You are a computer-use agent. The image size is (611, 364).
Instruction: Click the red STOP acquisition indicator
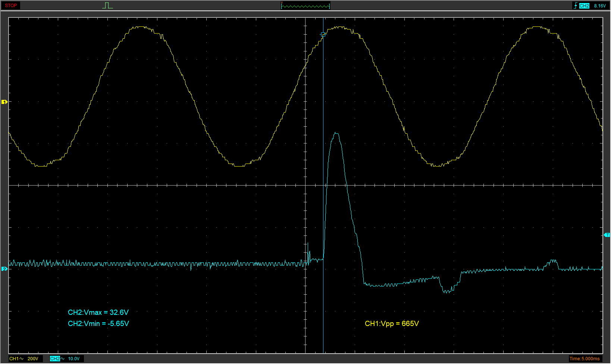click(x=11, y=6)
